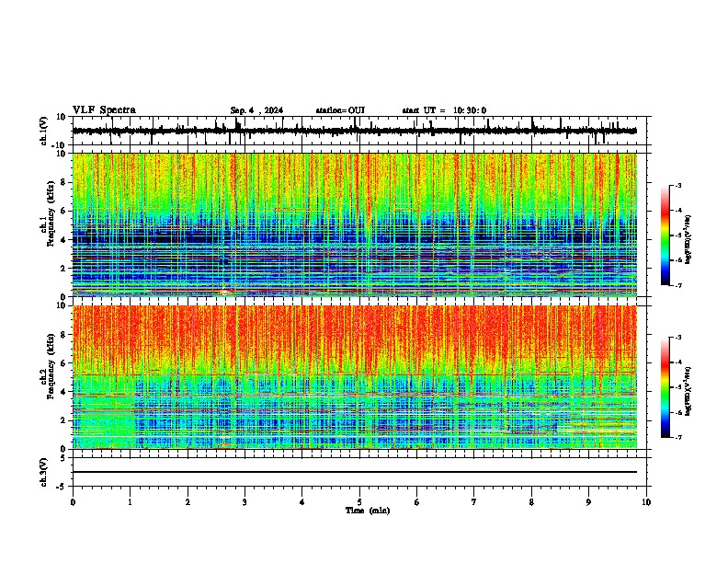This screenshot has width=728, height=563.
Task: Click the "Time (min)" axis label
Action: click(368, 511)
